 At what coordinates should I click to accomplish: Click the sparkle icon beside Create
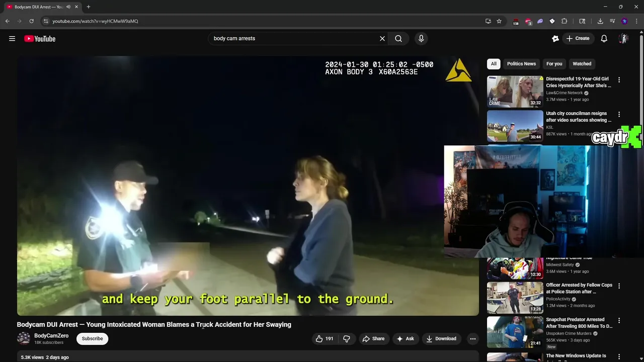(x=555, y=39)
